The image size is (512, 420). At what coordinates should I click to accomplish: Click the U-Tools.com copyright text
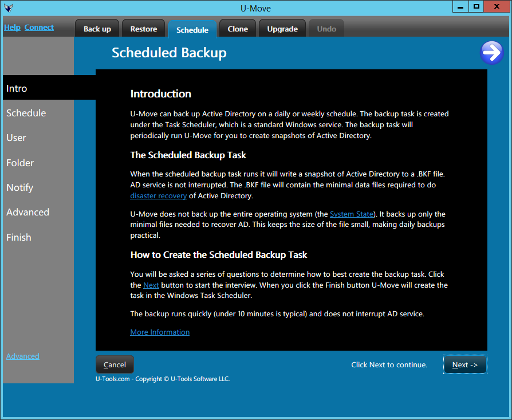pyautogui.click(x=163, y=379)
